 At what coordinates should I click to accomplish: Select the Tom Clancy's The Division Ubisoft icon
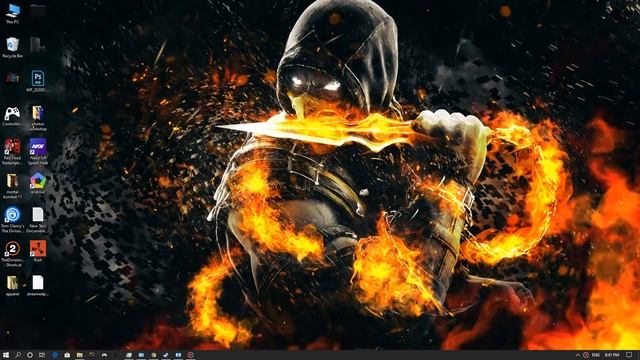pyautogui.click(x=13, y=220)
